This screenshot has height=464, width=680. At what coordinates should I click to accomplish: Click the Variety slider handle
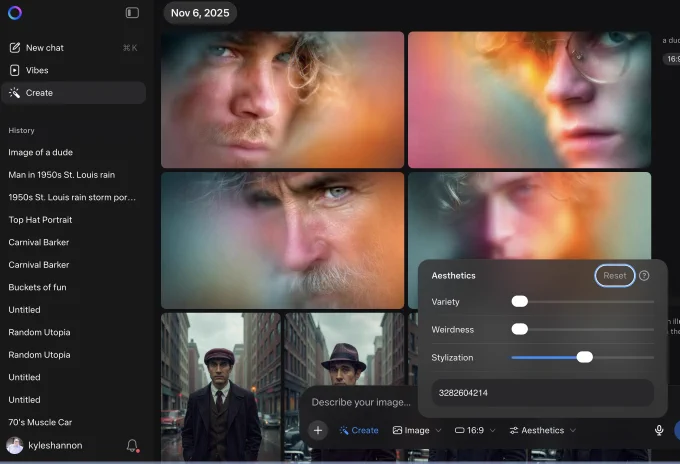(519, 301)
